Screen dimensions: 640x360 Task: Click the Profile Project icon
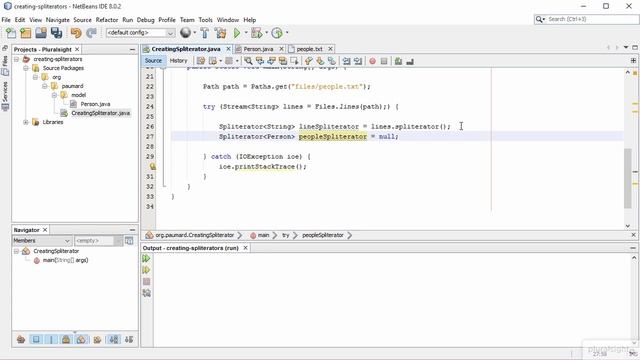point(277,33)
